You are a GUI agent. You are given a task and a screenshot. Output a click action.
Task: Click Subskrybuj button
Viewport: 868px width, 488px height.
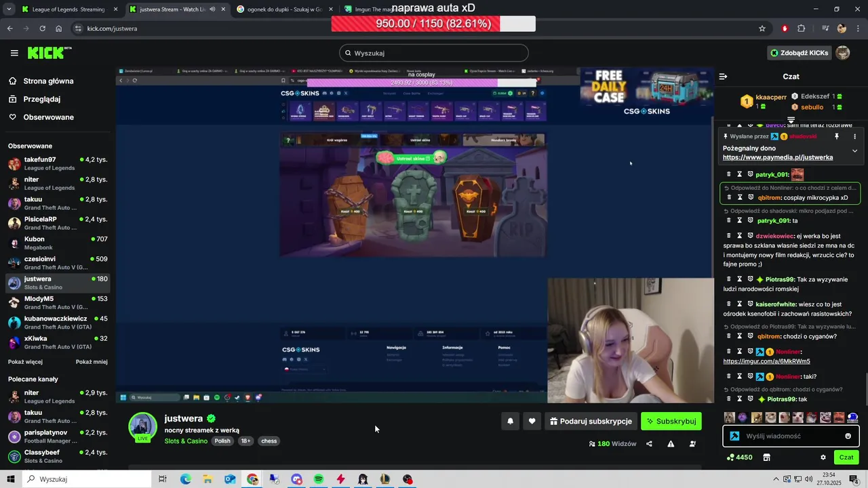(671, 421)
